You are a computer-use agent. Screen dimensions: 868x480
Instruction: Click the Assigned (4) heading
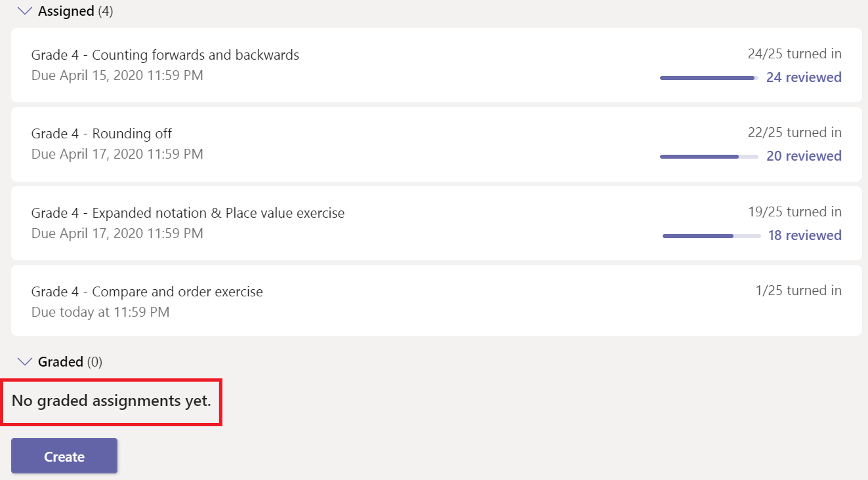pyautogui.click(x=75, y=11)
